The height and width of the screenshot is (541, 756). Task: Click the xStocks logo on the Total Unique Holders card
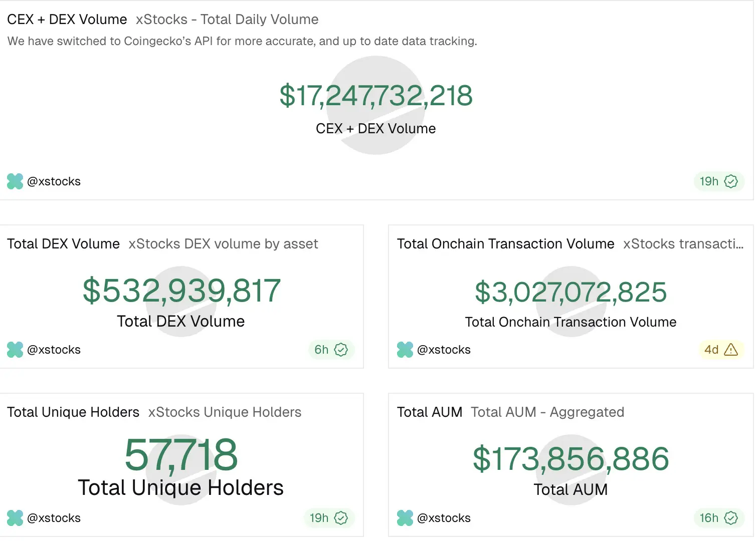click(15, 518)
